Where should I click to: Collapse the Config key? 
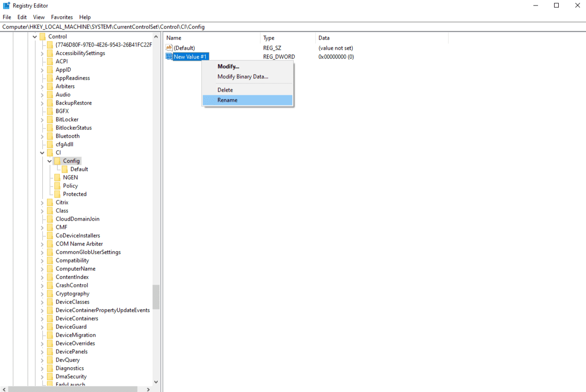point(49,161)
